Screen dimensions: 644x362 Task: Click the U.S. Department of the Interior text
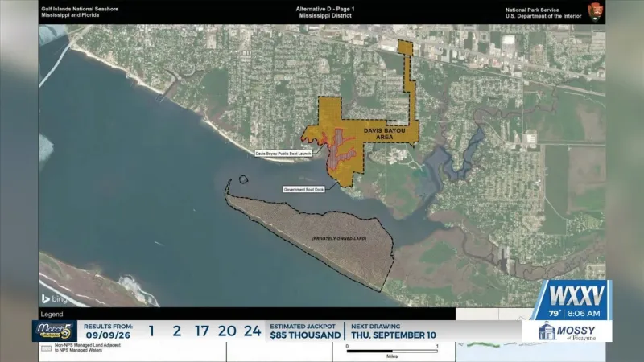pyautogui.click(x=543, y=16)
